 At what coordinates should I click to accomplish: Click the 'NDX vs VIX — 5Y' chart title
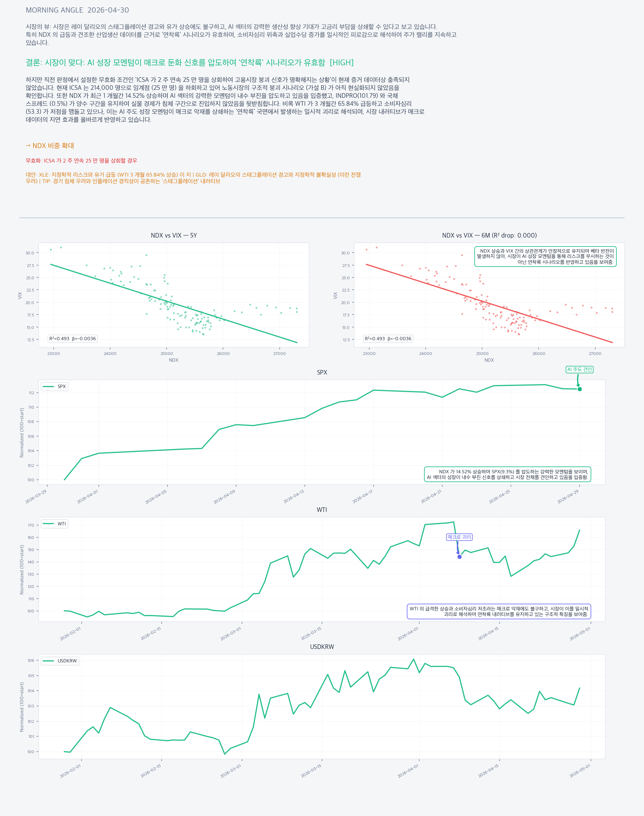[174, 235]
